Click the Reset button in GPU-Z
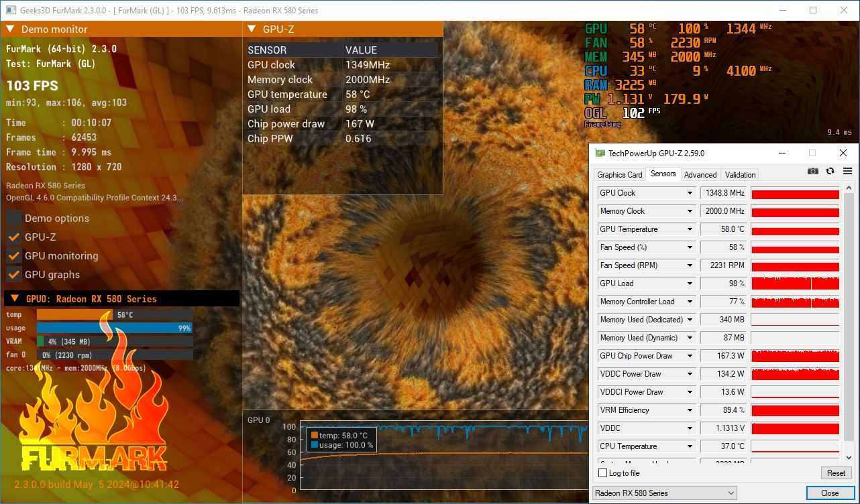The width and height of the screenshot is (860, 504). 836,473
